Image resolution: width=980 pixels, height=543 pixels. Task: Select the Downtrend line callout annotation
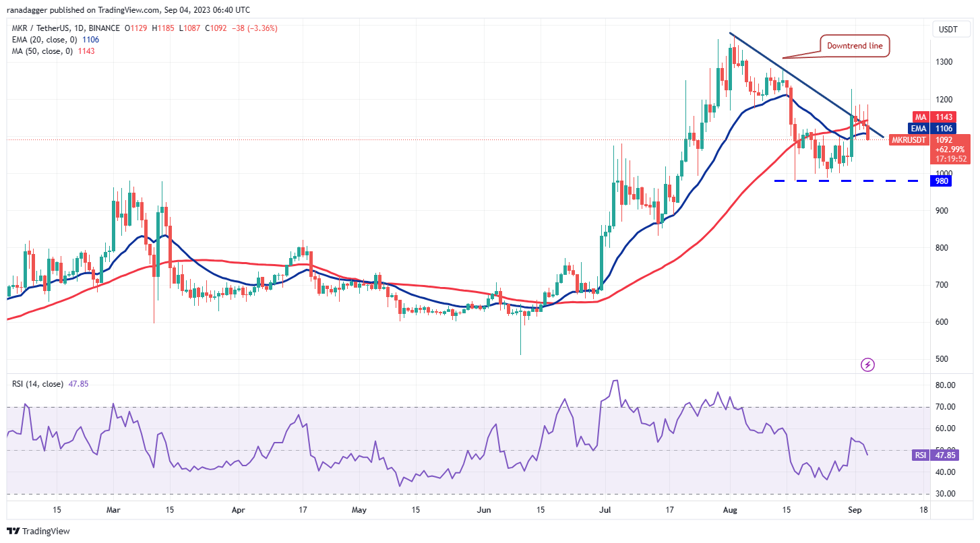coord(855,46)
